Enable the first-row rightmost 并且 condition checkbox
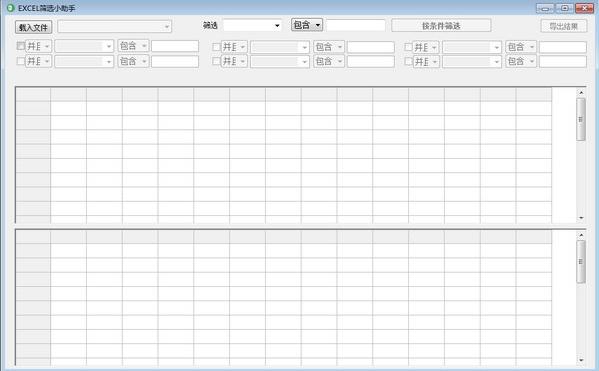 coord(408,47)
